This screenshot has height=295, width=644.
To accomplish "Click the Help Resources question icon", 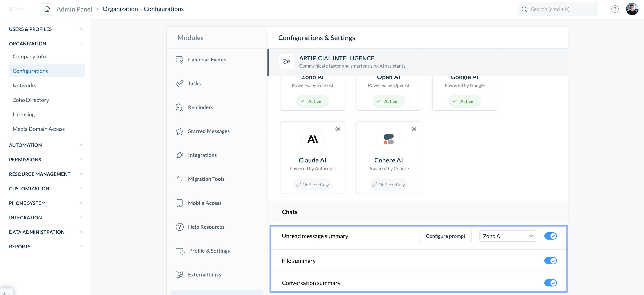I will (180, 227).
